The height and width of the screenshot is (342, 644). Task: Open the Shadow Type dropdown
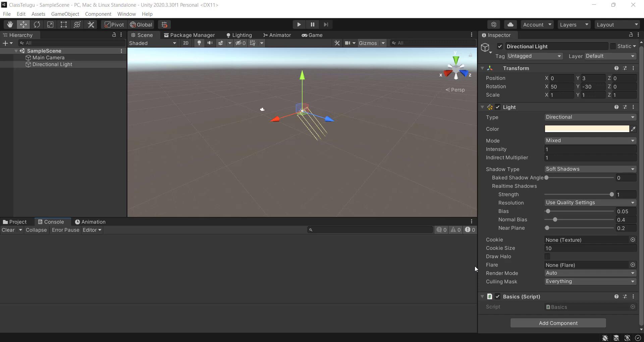click(590, 169)
